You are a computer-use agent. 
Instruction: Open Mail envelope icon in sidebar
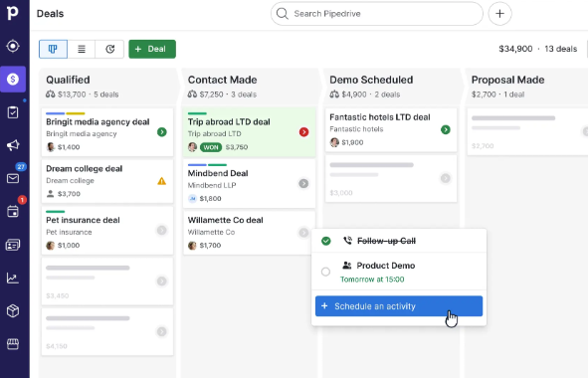click(x=13, y=178)
